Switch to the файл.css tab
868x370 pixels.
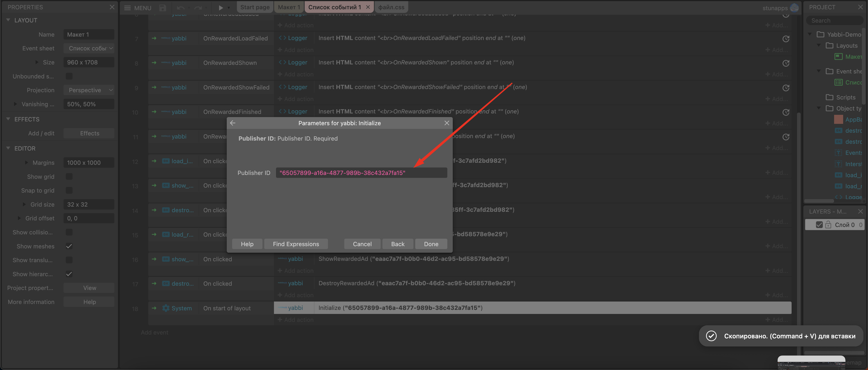(391, 7)
